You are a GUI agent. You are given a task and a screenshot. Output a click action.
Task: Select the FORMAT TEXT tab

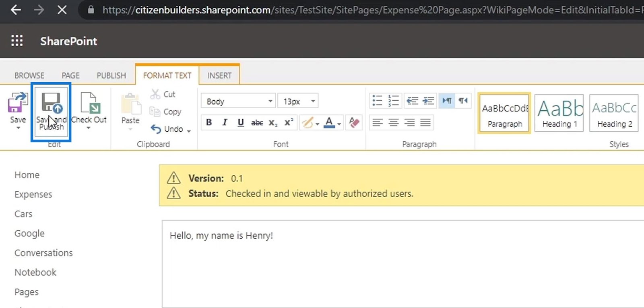(x=167, y=76)
